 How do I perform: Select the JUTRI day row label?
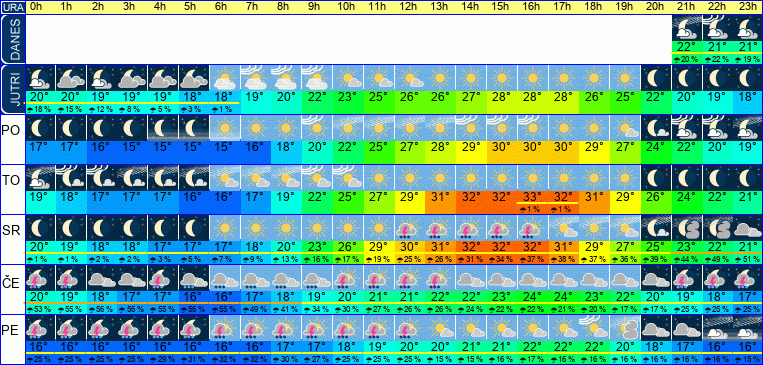pos(13,90)
